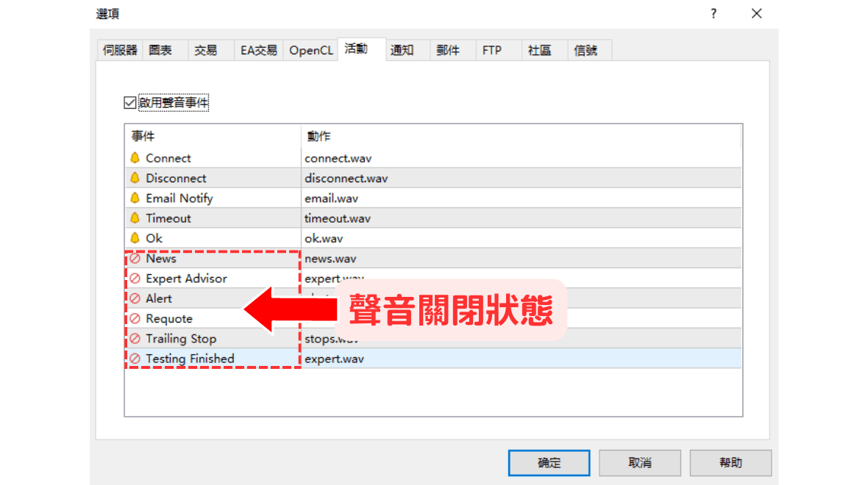
Task: Disable sound via the Ok bell icon
Action: point(135,238)
